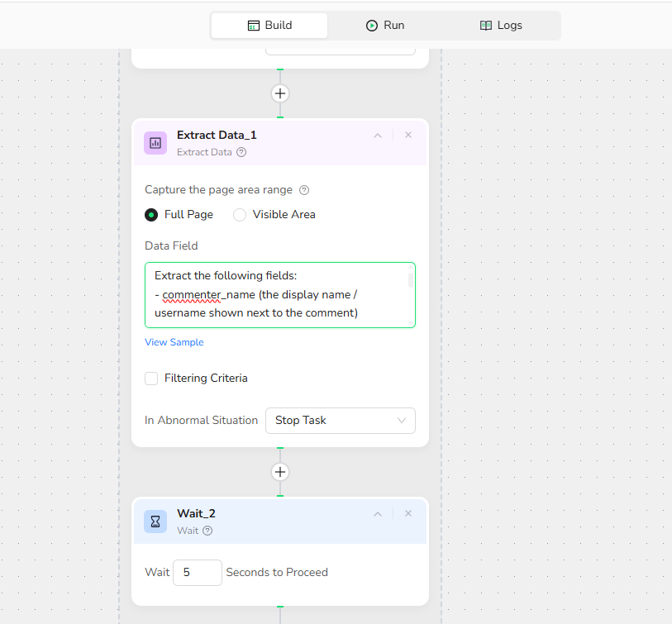This screenshot has width=672, height=624.
Task: Delete the Wait_2 node with X
Action: (x=408, y=513)
